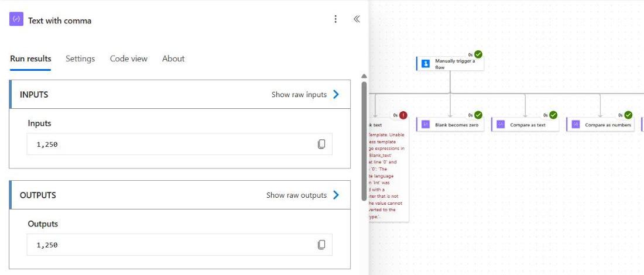Click the Outputs value field
Screen dimensions: 644x275
click(180, 245)
